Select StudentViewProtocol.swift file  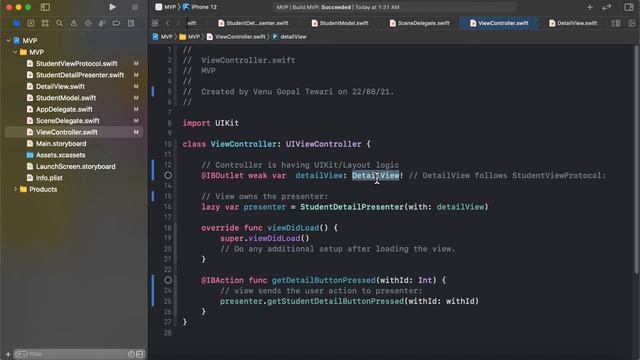pos(76,64)
